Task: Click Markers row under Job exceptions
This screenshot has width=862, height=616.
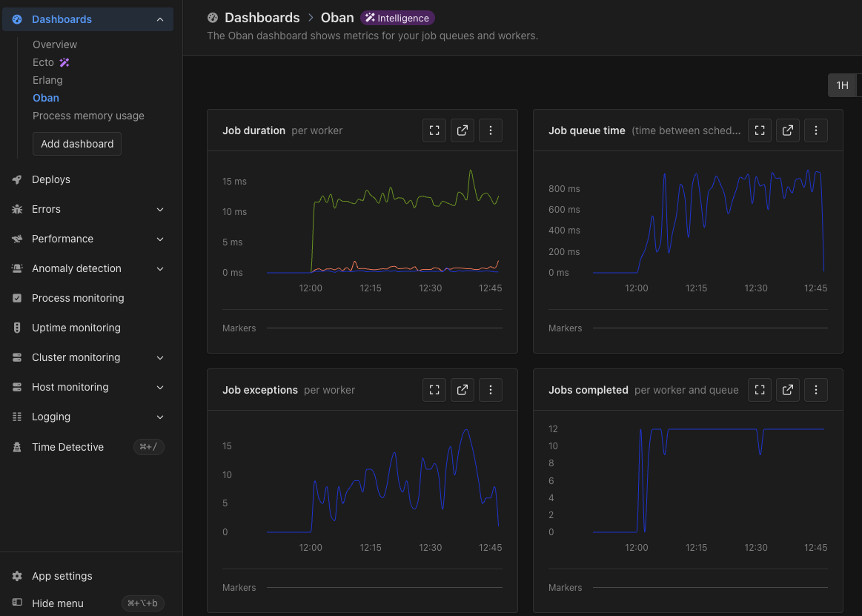Action: point(362,588)
